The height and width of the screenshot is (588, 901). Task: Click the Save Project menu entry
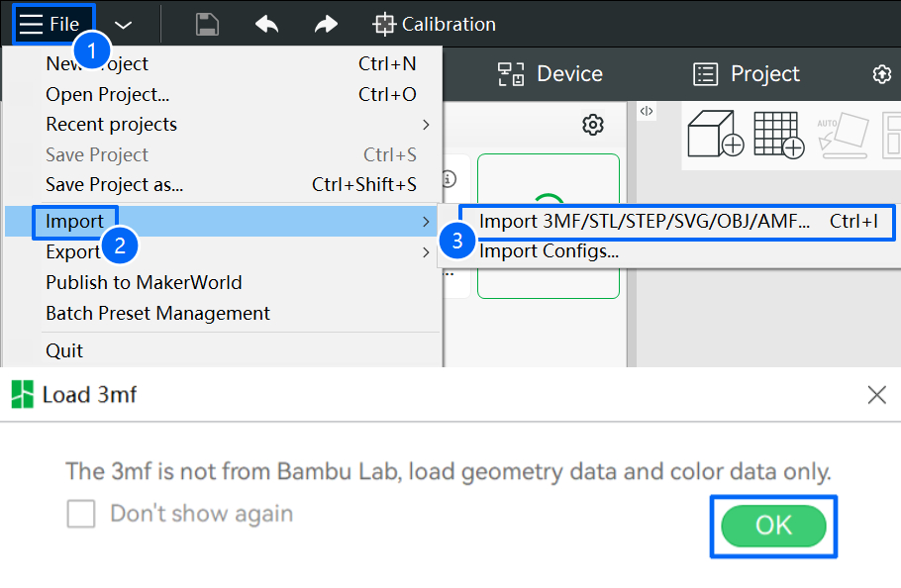(x=223, y=154)
